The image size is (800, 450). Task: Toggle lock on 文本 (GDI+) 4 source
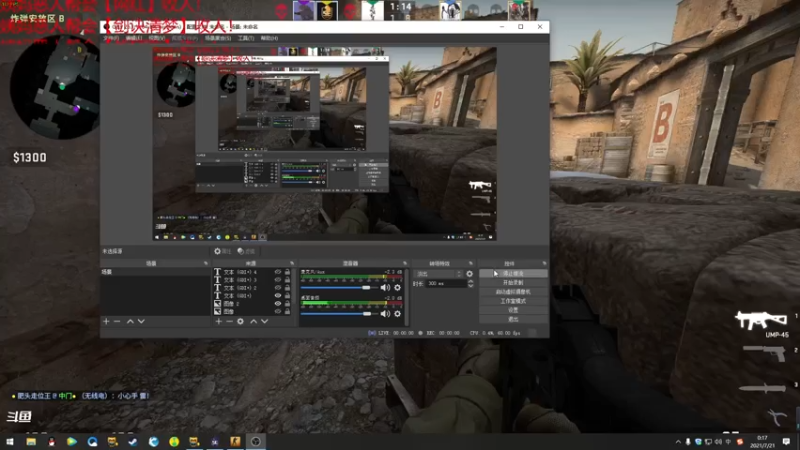pyautogui.click(x=287, y=272)
